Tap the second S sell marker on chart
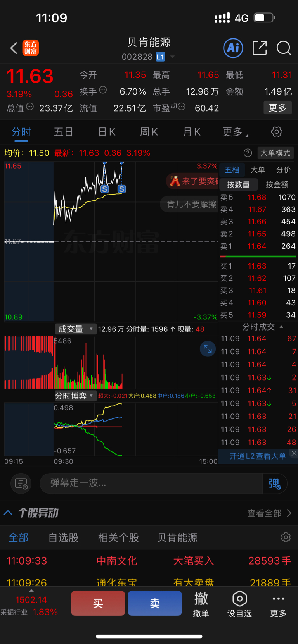The width and height of the screenshot is (298, 644). click(x=121, y=189)
